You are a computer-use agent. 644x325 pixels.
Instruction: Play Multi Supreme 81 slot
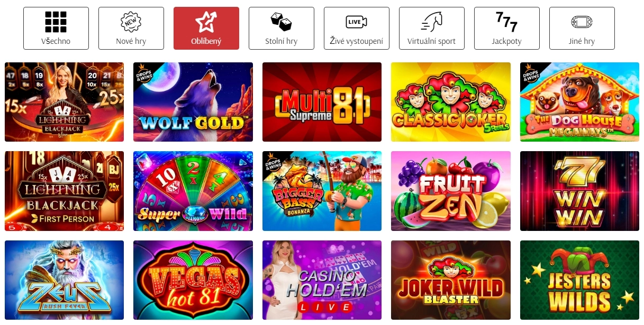click(x=322, y=102)
